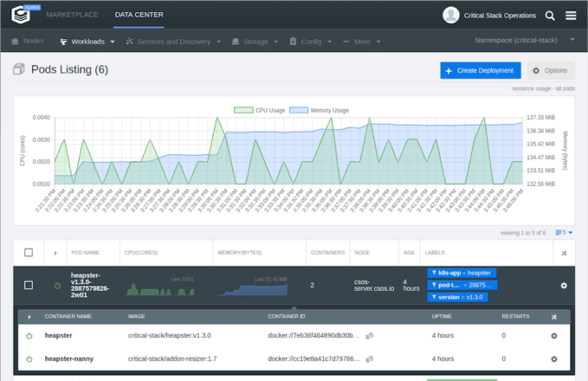
Task: Open gear settings for heapster-v1.3.0 pod row
Action: pyautogui.click(x=564, y=286)
